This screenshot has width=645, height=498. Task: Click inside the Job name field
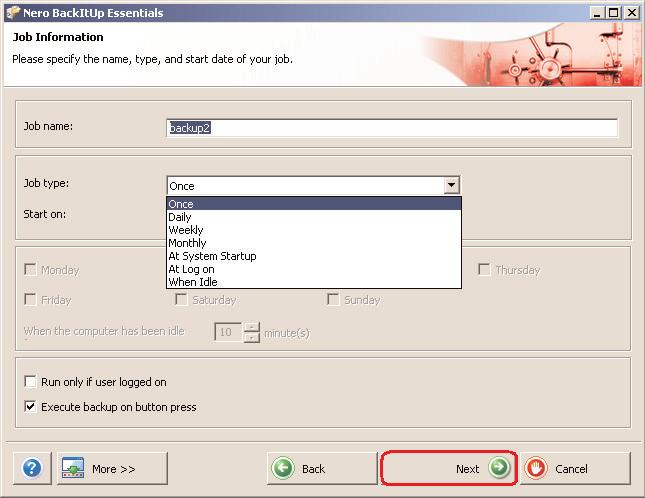(x=392, y=128)
